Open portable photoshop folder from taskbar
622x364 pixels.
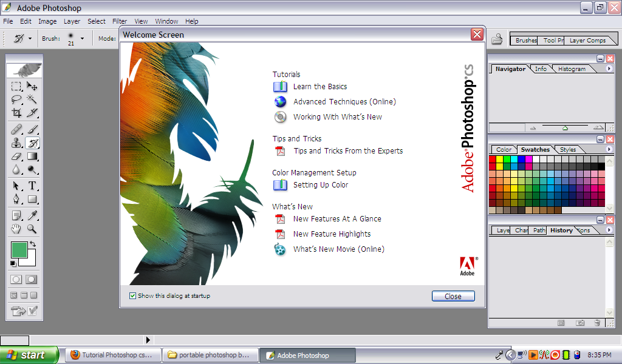pyautogui.click(x=210, y=355)
